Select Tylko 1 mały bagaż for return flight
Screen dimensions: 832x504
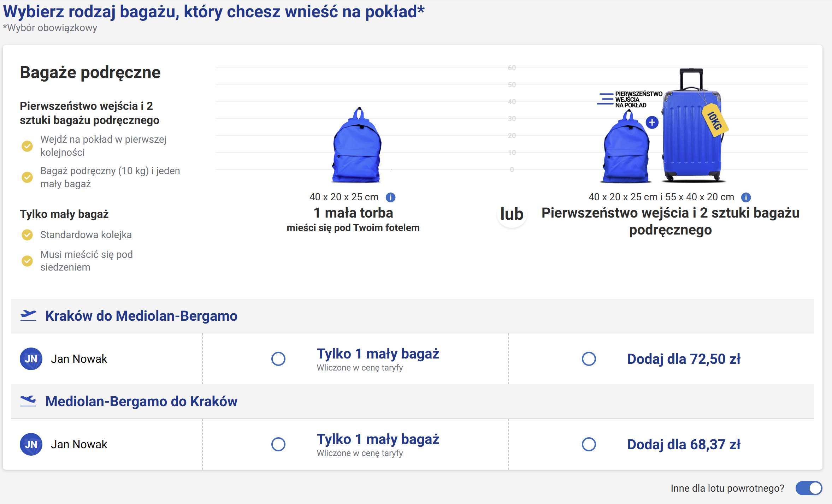pyautogui.click(x=278, y=444)
